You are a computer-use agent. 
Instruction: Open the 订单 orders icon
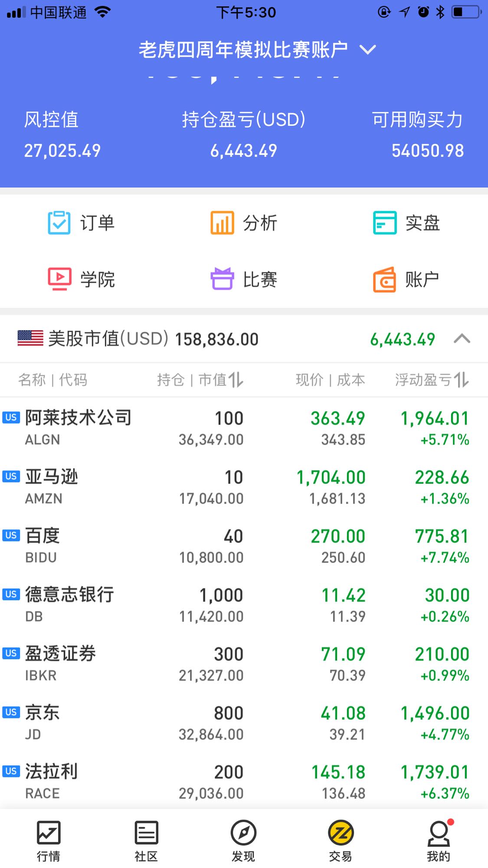[59, 223]
